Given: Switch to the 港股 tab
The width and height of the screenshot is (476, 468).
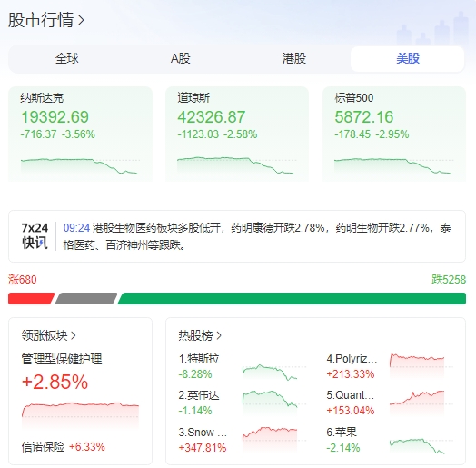Looking at the screenshot, I should [293, 58].
